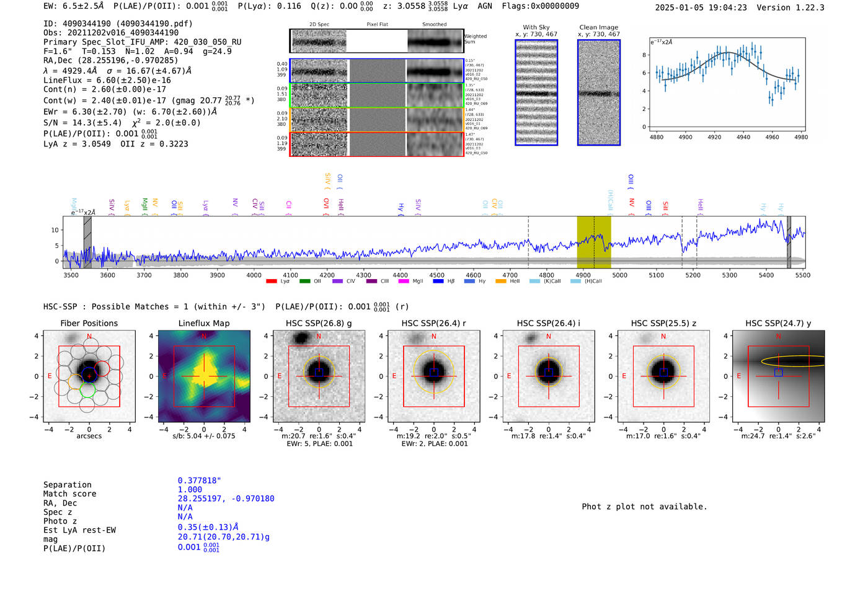Click the Version 1.22.3 label
The width and height of the screenshot is (868, 591).
790,7
